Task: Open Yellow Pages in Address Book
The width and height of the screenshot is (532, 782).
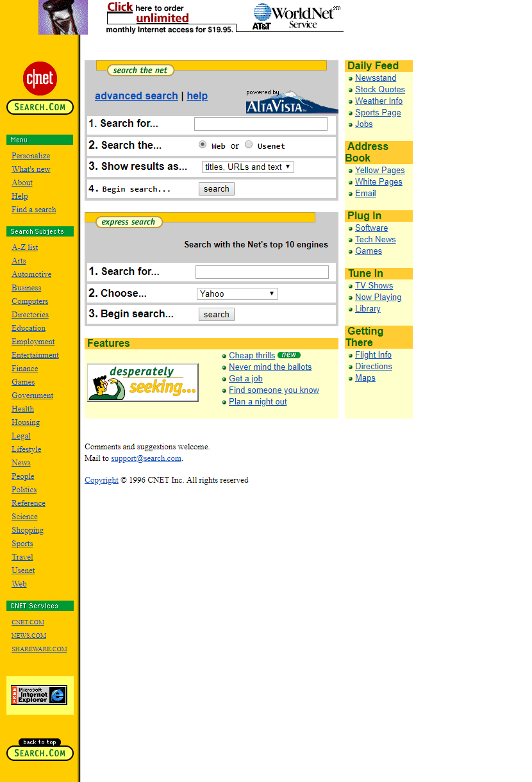Action: pyautogui.click(x=380, y=171)
